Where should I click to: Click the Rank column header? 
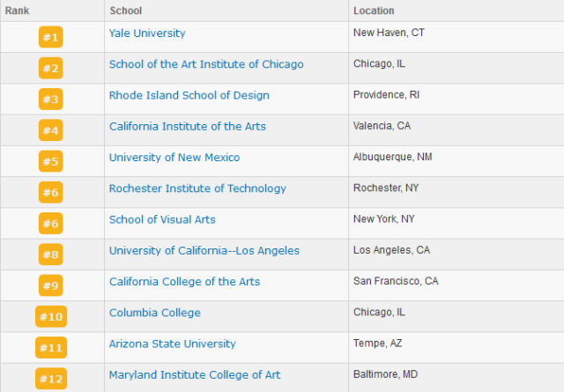18,11
